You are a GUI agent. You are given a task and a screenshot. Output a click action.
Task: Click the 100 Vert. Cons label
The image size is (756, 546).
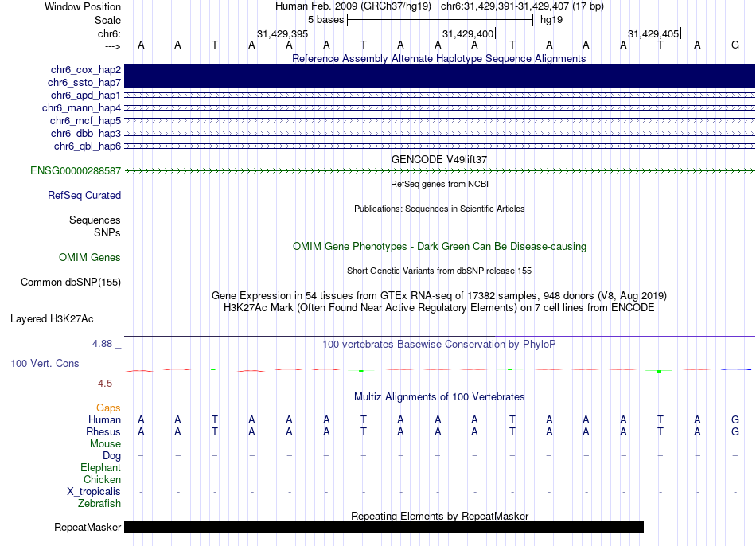click(x=45, y=363)
